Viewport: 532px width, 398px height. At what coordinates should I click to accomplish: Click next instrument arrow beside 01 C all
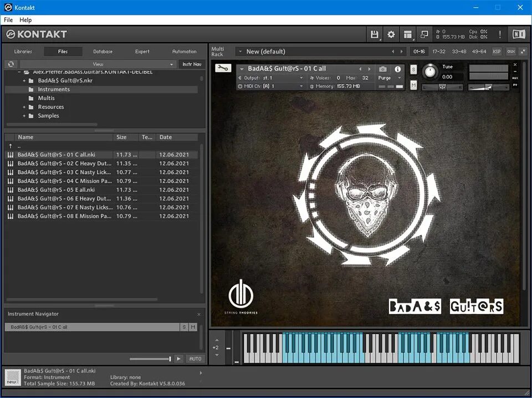[370, 69]
